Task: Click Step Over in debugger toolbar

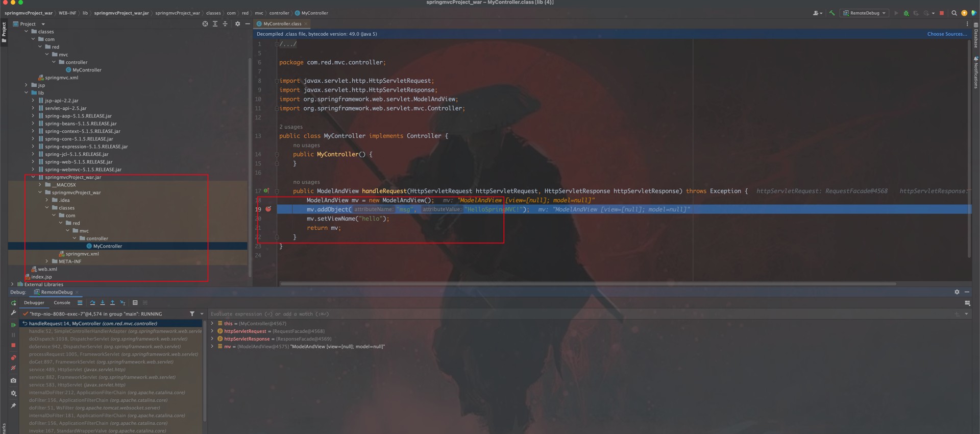Action: 92,303
